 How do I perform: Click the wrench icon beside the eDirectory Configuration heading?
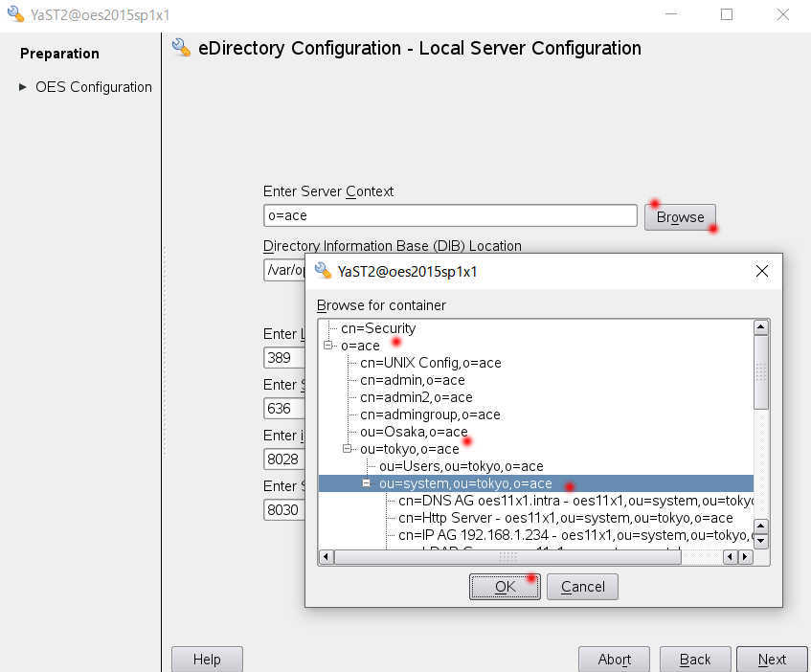[x=181, y=48]
